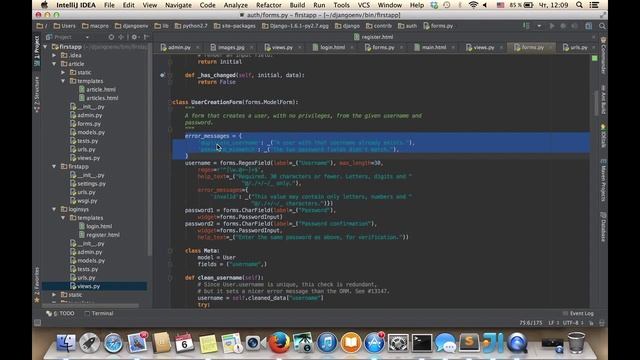This screenshot has width=640, height=360.
Task: Open the Event Log
Action: (x=578, y=313)
